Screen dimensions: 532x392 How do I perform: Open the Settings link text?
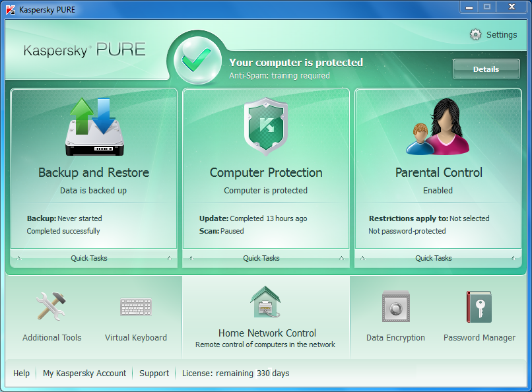(502, 34)
